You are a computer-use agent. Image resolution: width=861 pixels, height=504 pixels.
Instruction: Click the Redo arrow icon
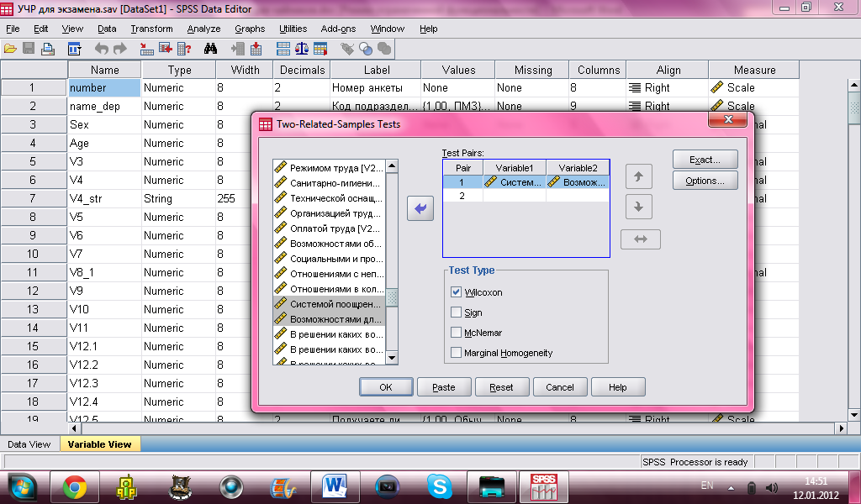(119, 49)
